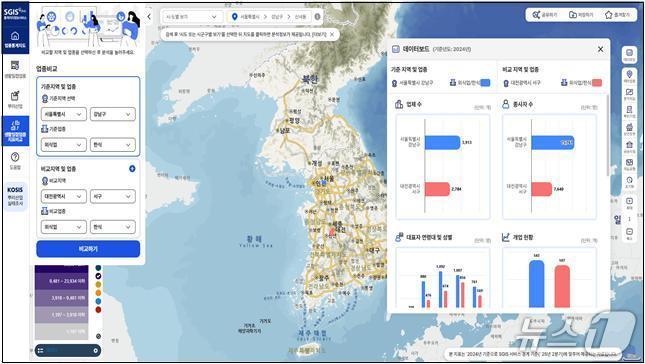Screen dimensions: 645x364
Task: Close the 데이터보드 panel
Action: (x=600, y=49)
